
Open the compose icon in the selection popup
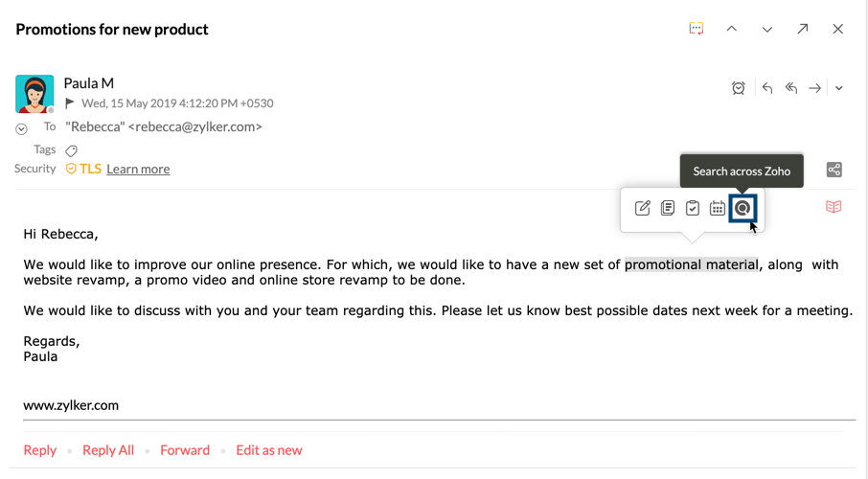point(643,208)
